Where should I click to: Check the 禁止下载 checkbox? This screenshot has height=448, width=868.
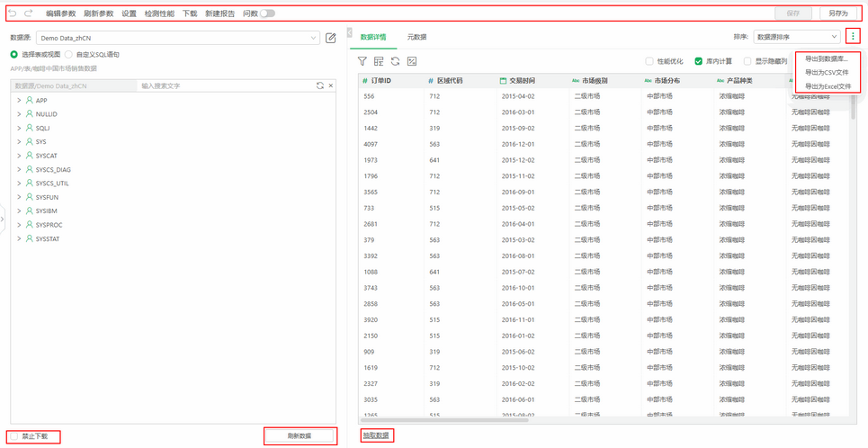coord(14,436)
